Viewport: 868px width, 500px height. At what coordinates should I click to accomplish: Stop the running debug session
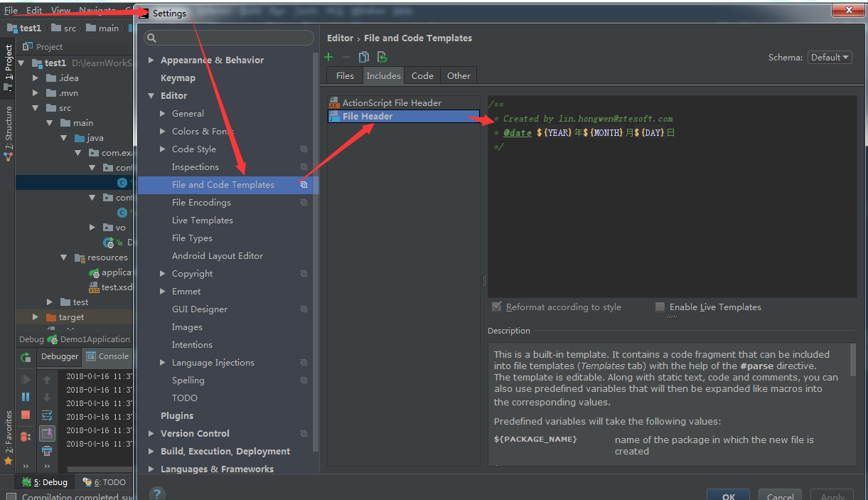pyautogui.click(x=26, y=415)
